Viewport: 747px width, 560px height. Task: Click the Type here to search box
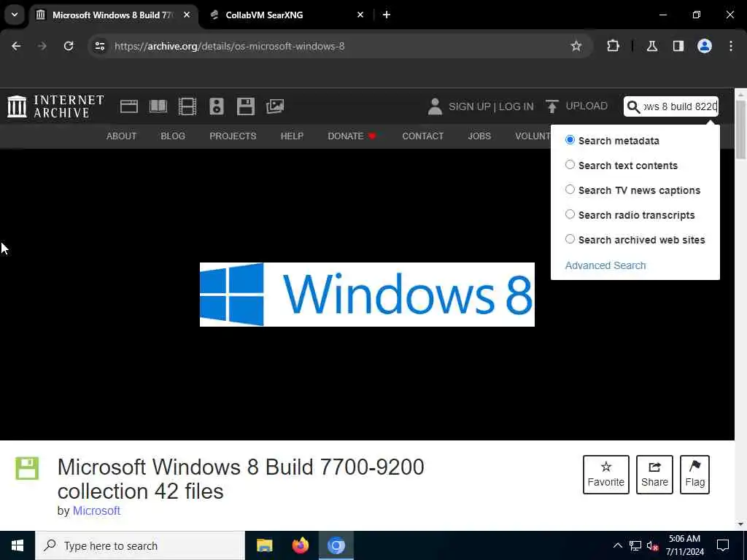click(x=140, y=545)
